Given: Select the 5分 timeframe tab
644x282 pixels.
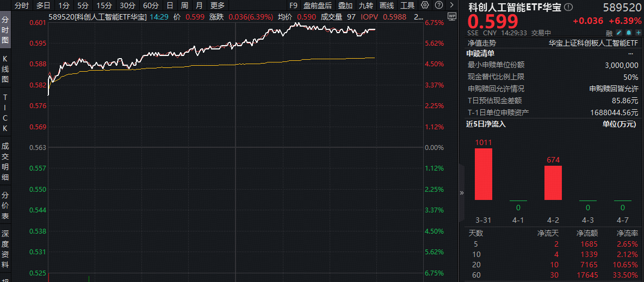Looking at the screenshot, I should coord(83,5).
